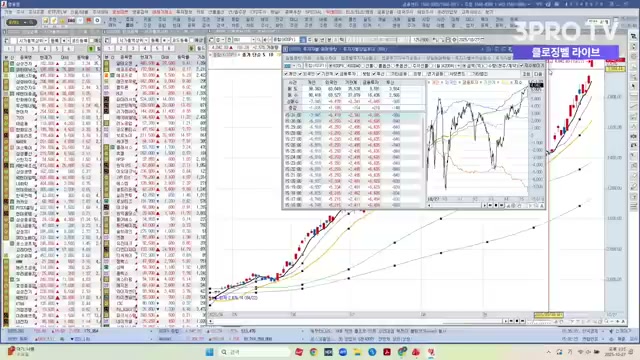Select page tab 5 in the second list

157,49
